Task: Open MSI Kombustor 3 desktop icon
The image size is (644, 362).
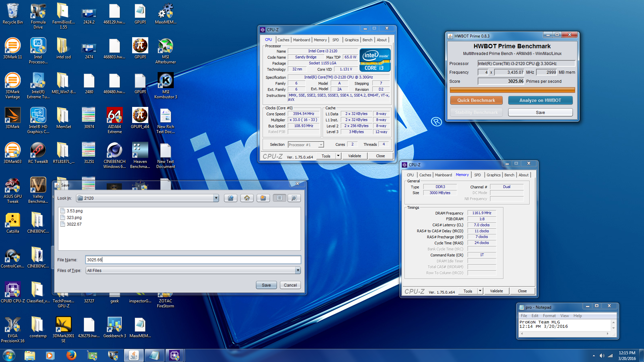Action: [x=166, y=86]
